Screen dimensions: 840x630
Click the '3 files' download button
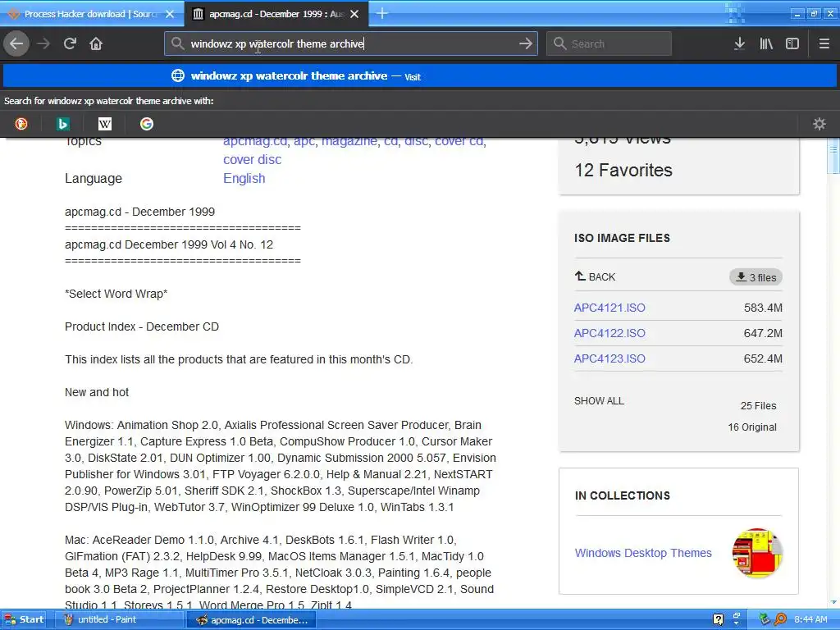[756, 277]
